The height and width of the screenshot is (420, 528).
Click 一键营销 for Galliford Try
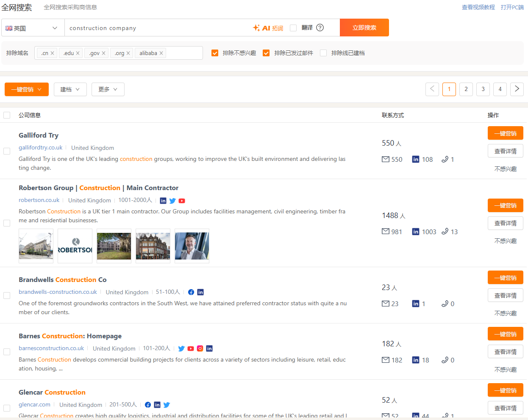coord(506,133)
